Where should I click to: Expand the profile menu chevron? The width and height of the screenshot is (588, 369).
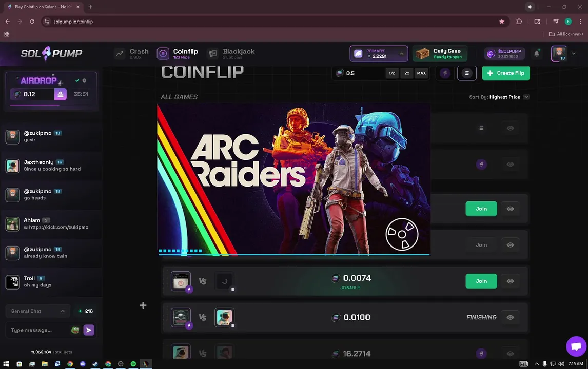pos(573,54)
